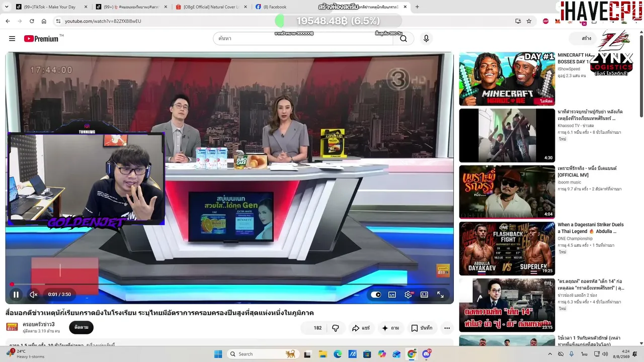Screen dimensions: 644x362
Task: Open the IShowSpeed channel name
Action: point(569,69)
